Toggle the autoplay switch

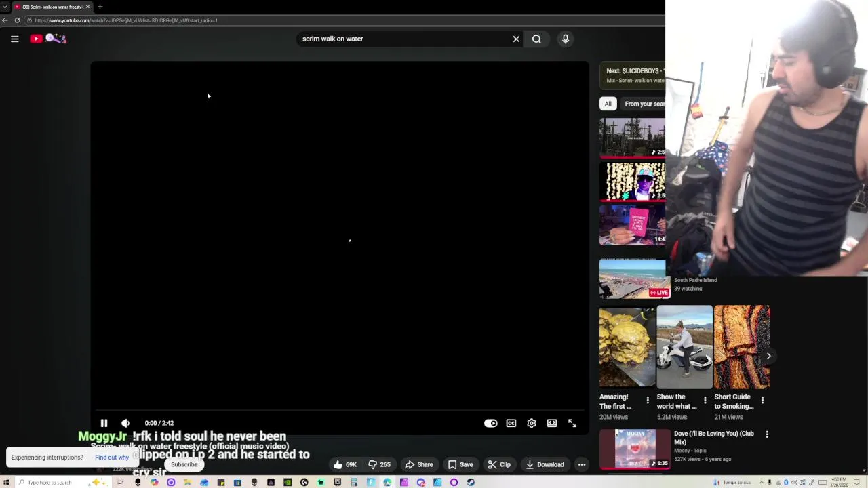pos(491,423)
